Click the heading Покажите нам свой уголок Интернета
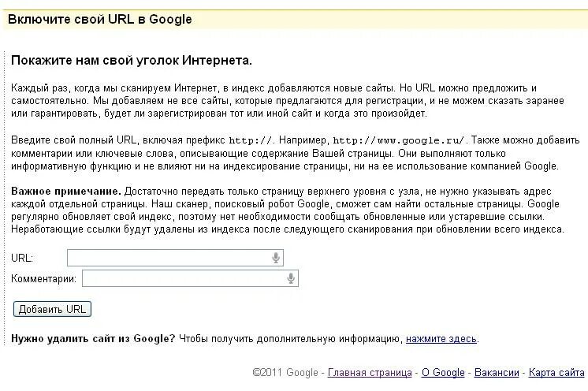 [x=132, y=61]
